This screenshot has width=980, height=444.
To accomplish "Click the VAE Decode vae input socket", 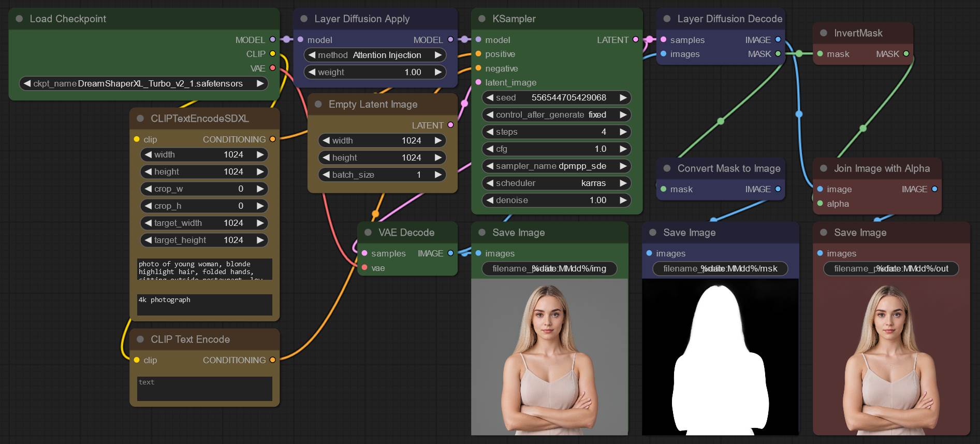I will 364,268.
